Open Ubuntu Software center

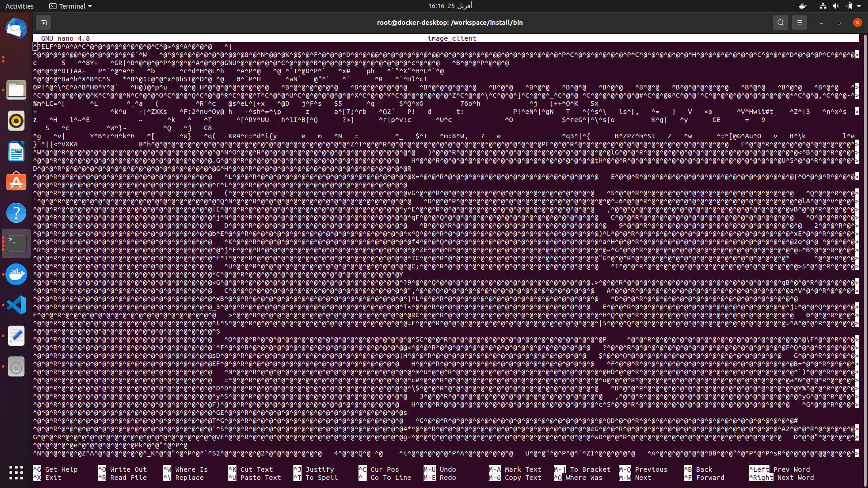coord(16,181)
